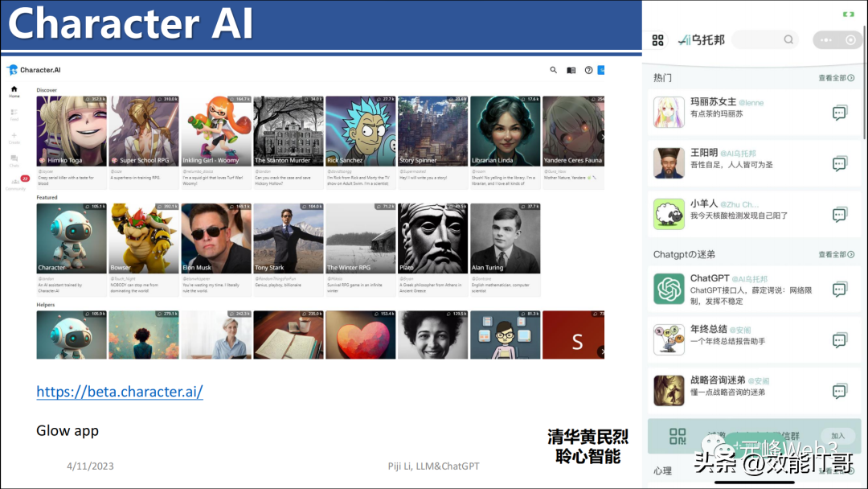
Task: Open chat icon beside 玛丽苏女主
Action: (x=840, y=113)
